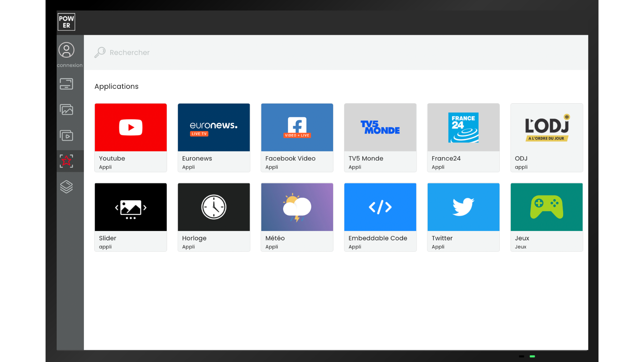Open the TV5 Monde app tile
The height and width of the screenshot is (362, 644).
tap(380, 137)
